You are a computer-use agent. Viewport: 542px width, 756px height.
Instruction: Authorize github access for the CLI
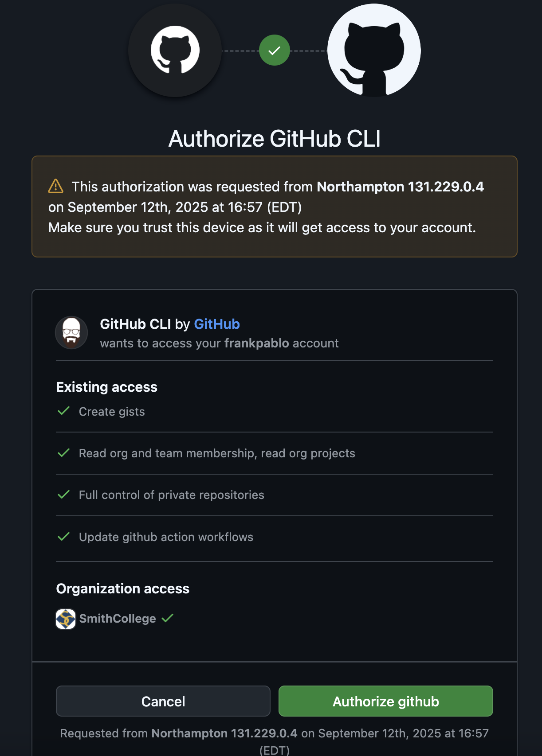point(385,701)
